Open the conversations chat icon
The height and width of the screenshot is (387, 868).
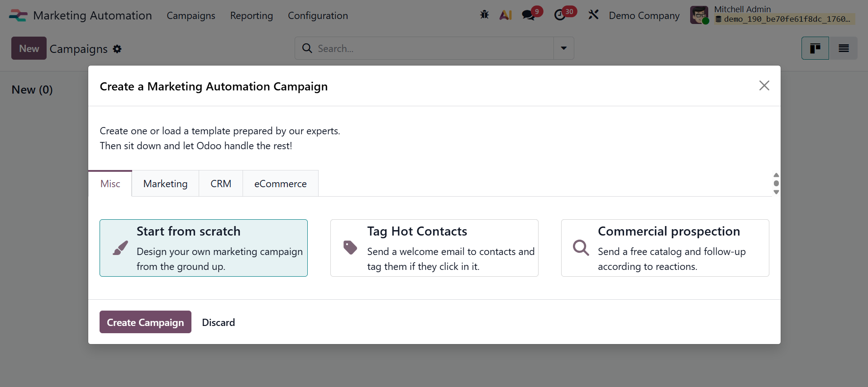tap(528, 15)
